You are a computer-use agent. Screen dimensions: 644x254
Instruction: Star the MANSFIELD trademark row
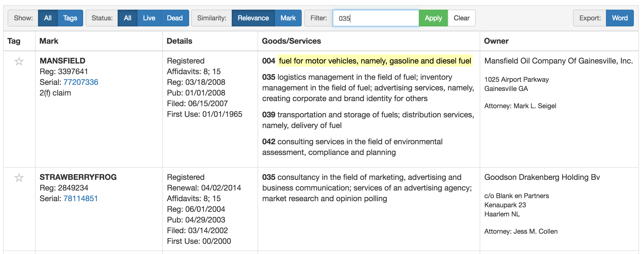19,61
